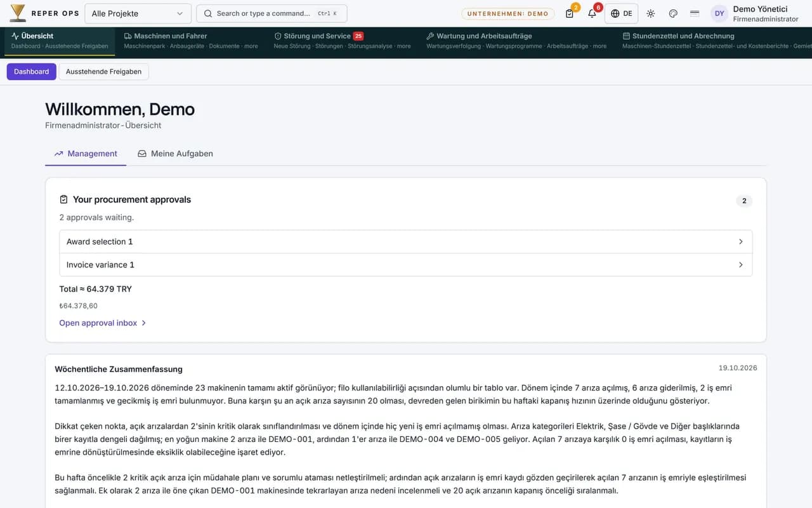This screenshot has width=812, height=508.
Task: Click the card-shaped icon beside the palette
Action: pyautogui.click(x=695, y=13)
